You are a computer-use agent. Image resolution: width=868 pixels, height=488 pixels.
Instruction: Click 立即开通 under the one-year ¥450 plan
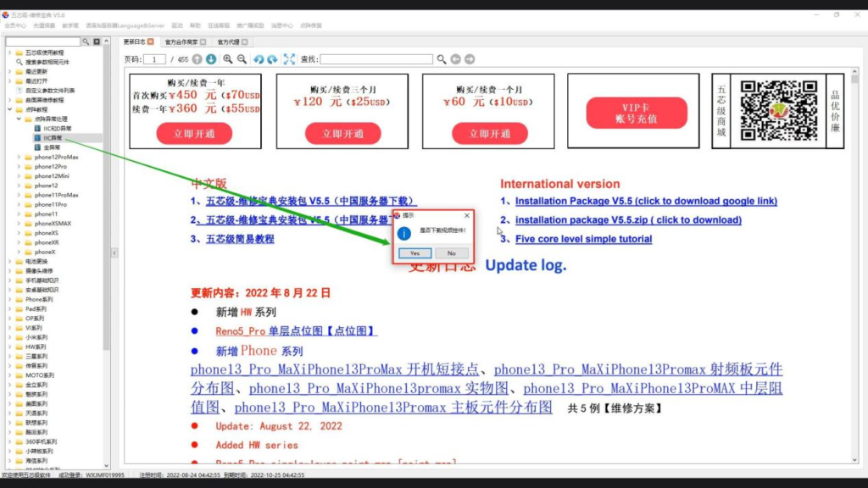coord(194,134)
